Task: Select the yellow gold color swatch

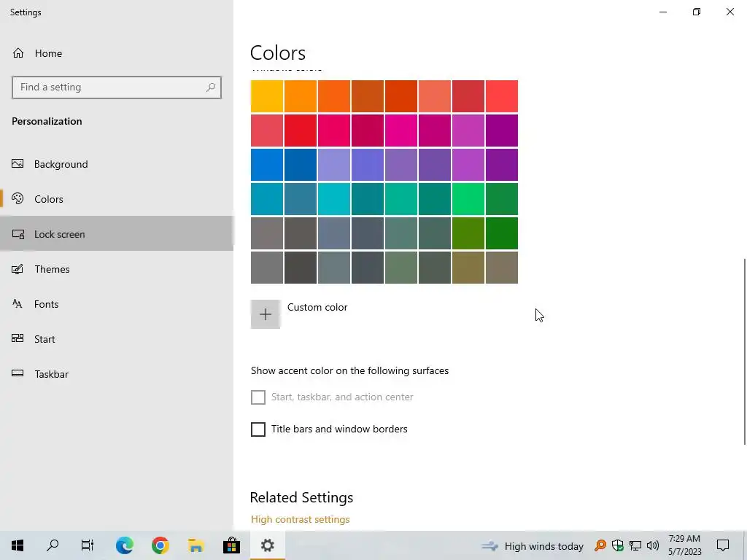Action: (x=267, y=96)
